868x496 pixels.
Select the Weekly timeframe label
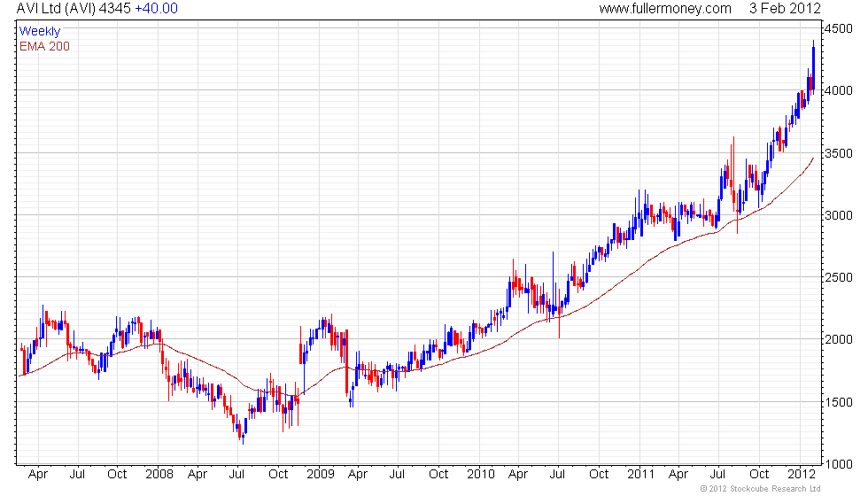pyautogui.click(x=40, y=31)
